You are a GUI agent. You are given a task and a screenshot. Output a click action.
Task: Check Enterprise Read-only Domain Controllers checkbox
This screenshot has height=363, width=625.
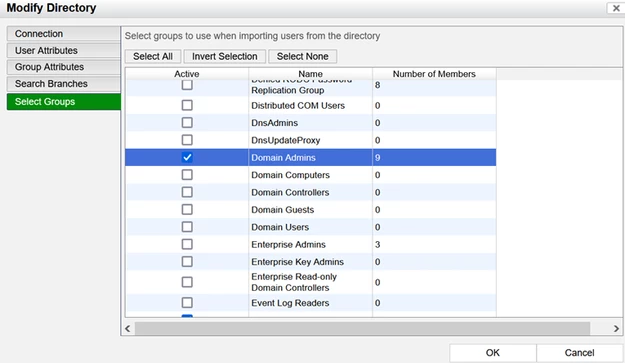tap(187, 282)
